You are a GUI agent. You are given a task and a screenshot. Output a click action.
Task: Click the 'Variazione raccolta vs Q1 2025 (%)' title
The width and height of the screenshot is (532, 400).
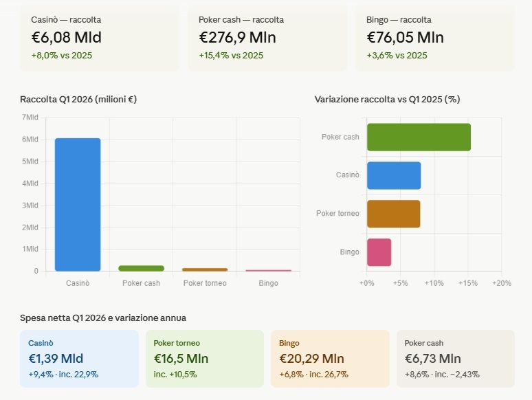(387, 99)
